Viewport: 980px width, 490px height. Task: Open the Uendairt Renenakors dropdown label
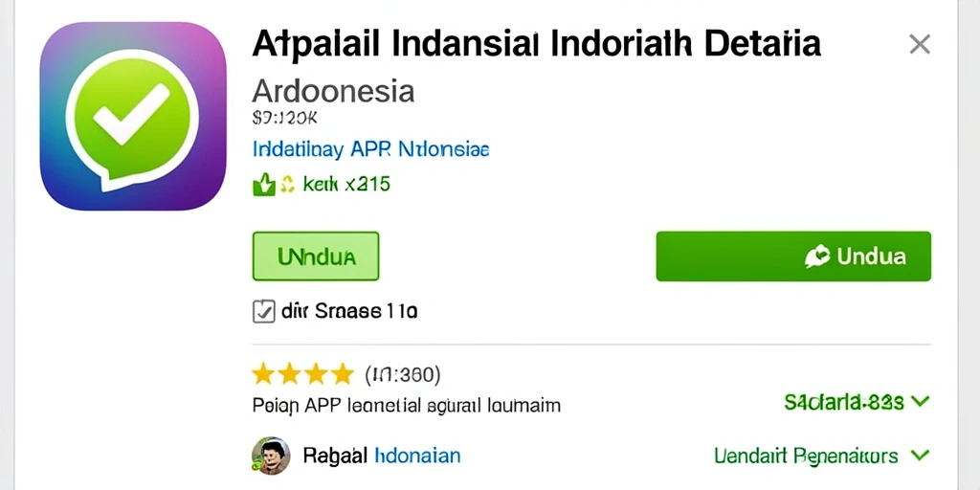(806, 456)
